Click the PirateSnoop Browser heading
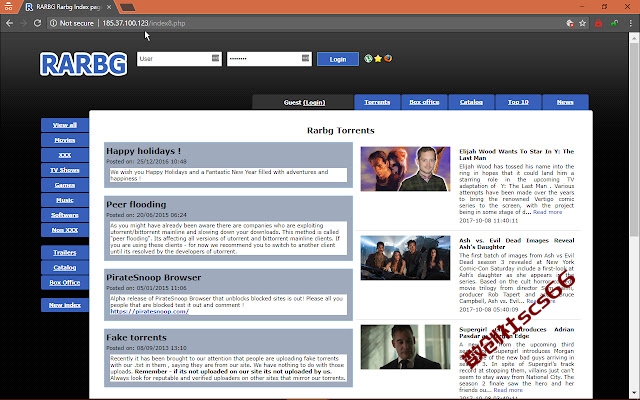Image resolution: width=640 pixels, height=400 pixels. pos(153,278)
